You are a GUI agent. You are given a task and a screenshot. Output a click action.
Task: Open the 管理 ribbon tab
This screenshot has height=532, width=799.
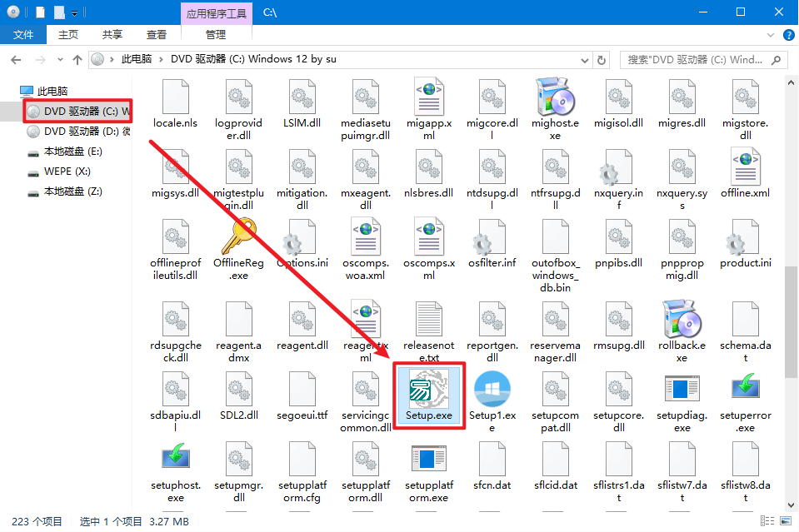[x=215, y=35]
